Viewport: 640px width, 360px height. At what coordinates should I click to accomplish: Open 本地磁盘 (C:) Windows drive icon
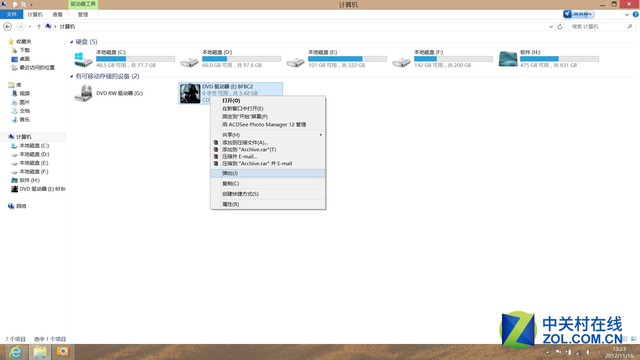point(83,59)
